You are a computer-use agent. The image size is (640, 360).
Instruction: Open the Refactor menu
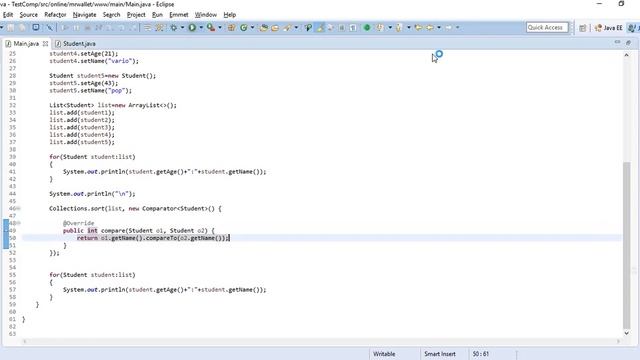(55, 15)
